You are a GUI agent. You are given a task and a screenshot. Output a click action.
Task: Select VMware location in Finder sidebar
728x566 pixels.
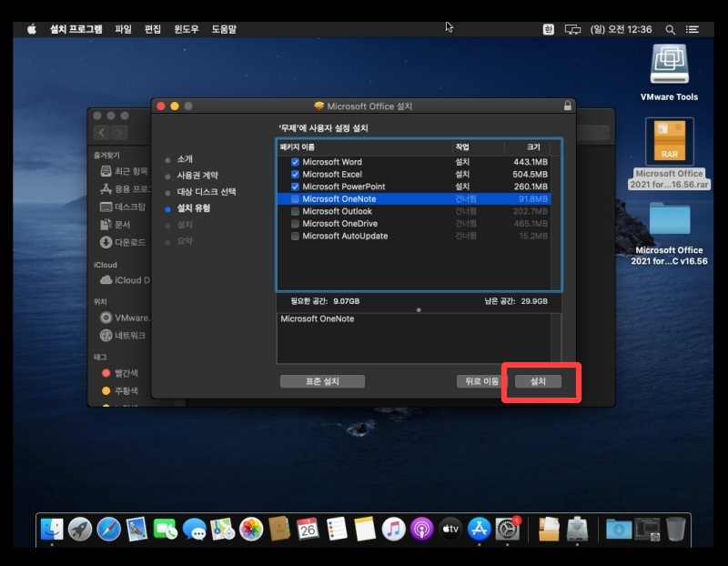click(125, 318)
